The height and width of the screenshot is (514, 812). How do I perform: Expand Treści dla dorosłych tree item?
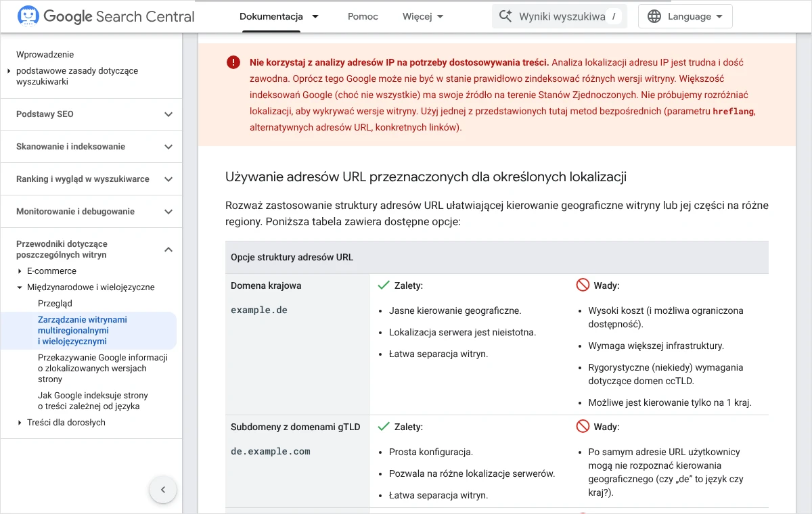[20, 423]
